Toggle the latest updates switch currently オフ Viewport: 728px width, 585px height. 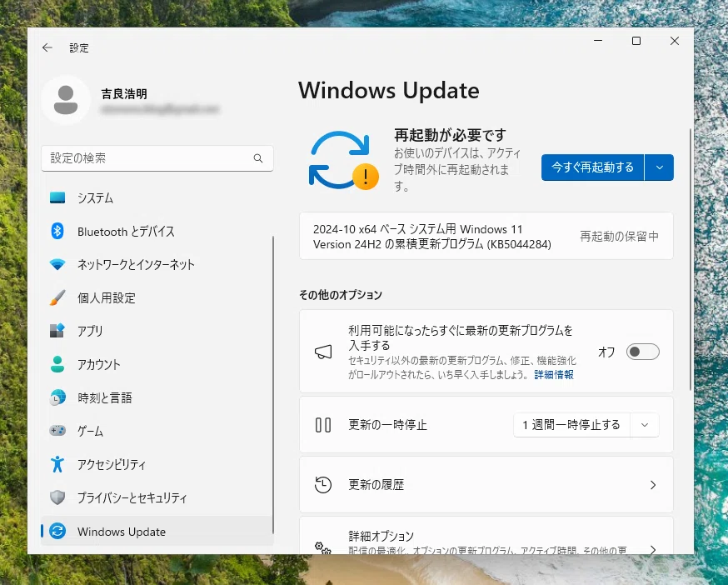click(x=642, y=352)
